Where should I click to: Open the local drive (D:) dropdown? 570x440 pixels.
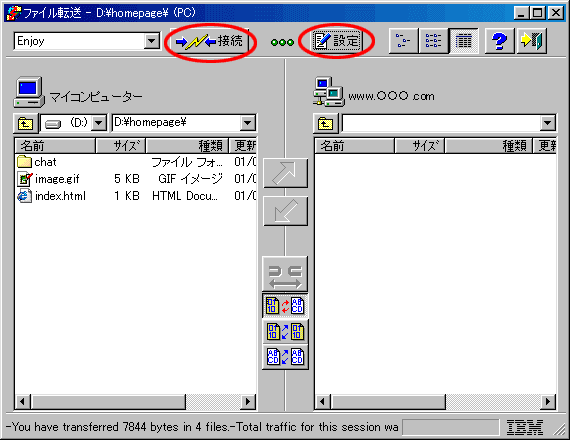pyautogui.click(x=99, y=123)
